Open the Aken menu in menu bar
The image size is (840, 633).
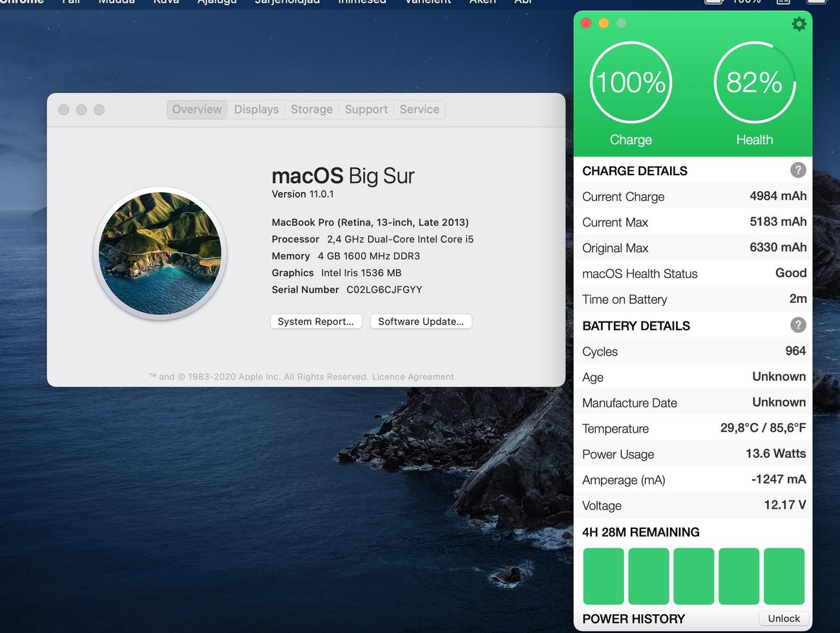pos(483,3)
